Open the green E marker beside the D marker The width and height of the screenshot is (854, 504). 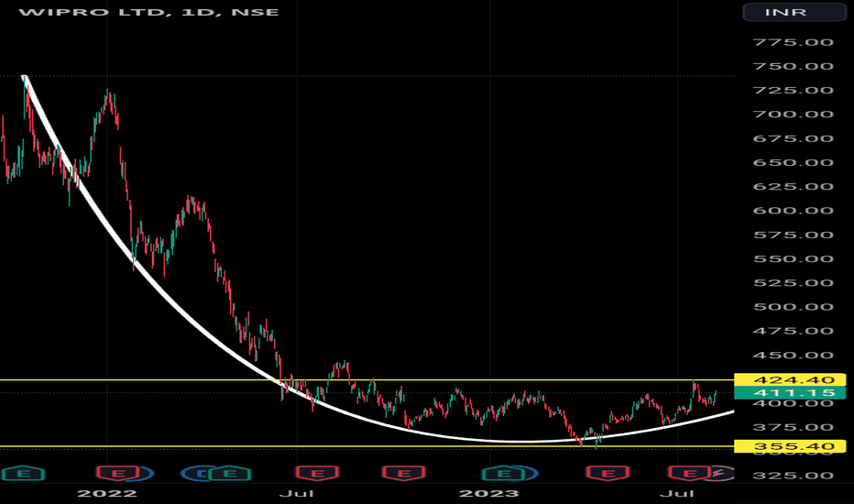pyautogui.click(x=230, y=473)
